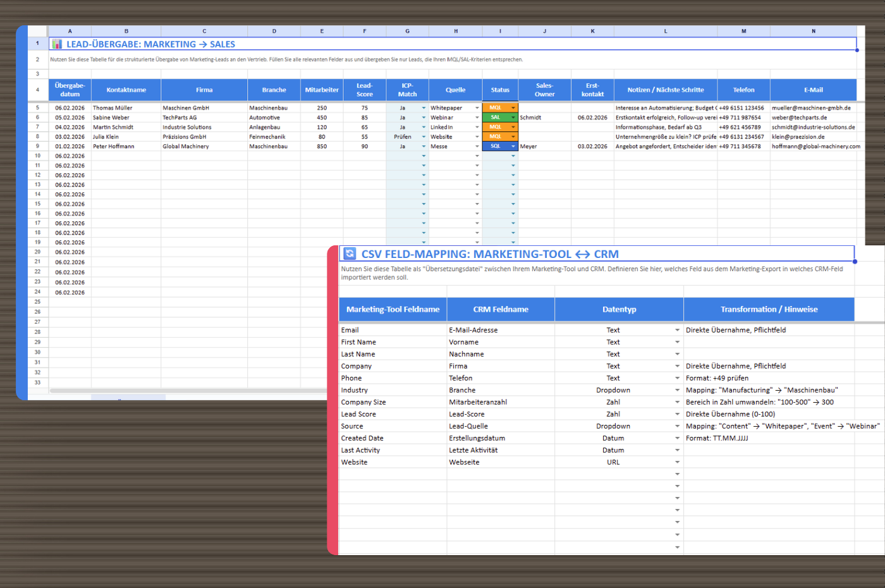
Task: Click the chart icon beside the LEAD-ÜBERGABE title
Action: coord(58,44)
